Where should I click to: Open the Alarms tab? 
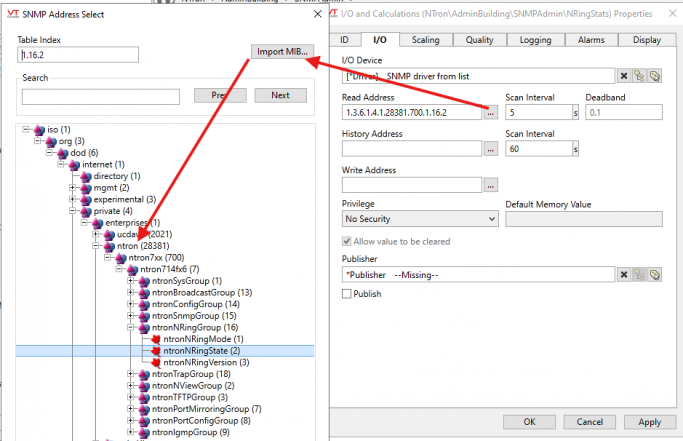click(x=590, y=40)
